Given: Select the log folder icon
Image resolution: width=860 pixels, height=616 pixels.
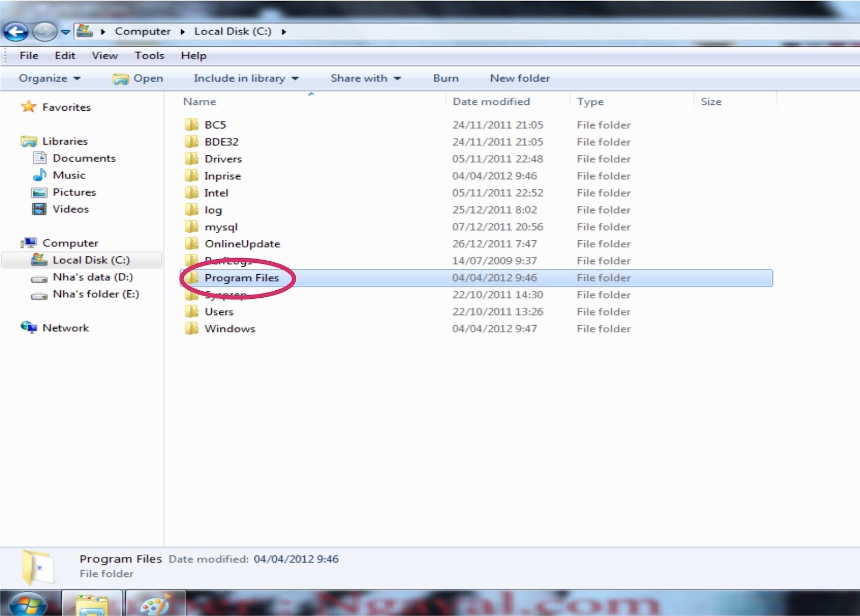Looking at the screenshot, I should click(191, 210).
